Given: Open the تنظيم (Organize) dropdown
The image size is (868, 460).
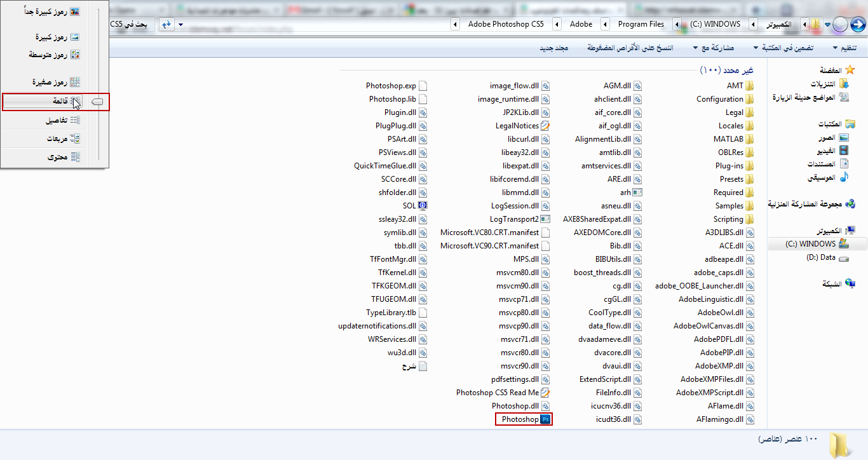Looking at the screenshot, I should [x=844, y=48].
